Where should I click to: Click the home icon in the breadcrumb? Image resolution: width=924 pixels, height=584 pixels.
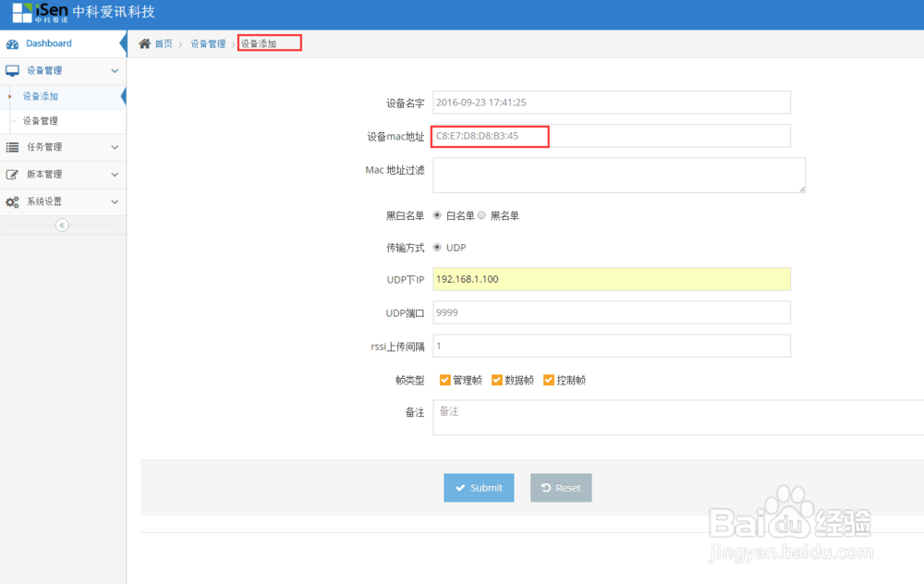pyautogui.click(x=144, y=43)
